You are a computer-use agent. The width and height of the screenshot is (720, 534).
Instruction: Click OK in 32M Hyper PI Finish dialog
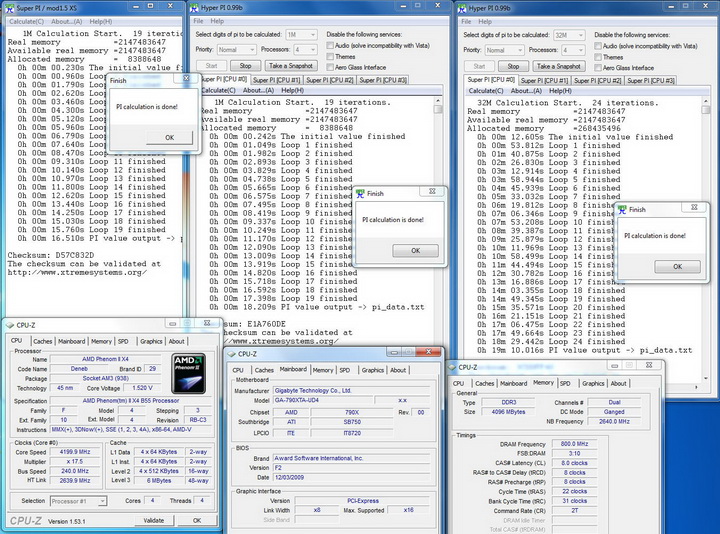(677, 266)
